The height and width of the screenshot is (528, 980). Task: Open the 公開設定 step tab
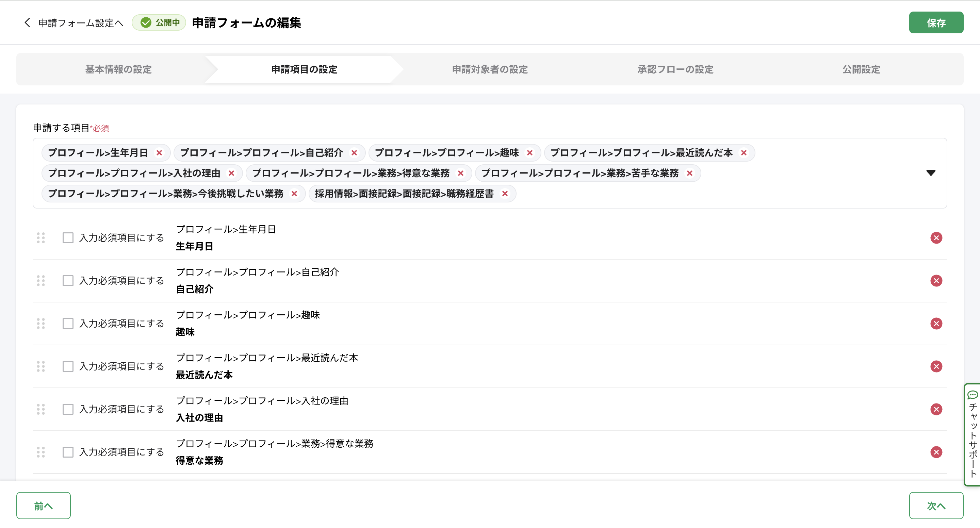pos(861,69)
